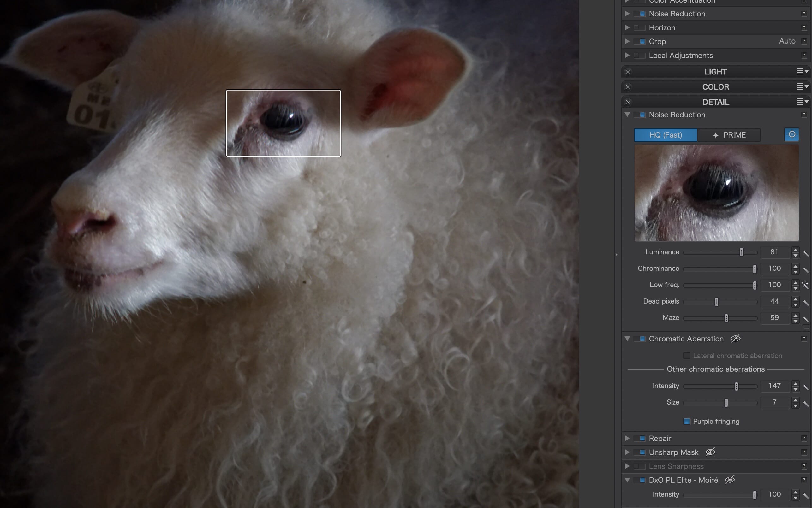Reset Moiré Intensity with its wand icon
Image resolution: width=812 pixels, height=508 pixels.
tap(806, 496)
